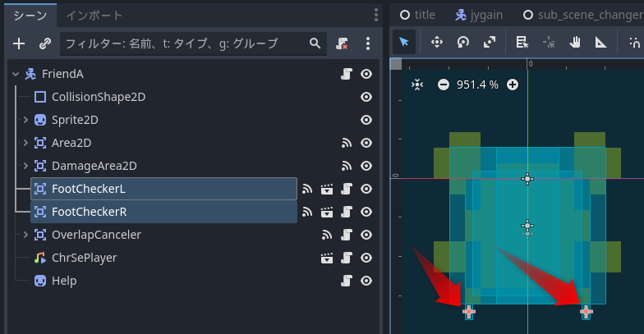Viewport: 644px width, 334px height.
Task: Reset zoom showing 951.4 %
Action: pos(477,85)
